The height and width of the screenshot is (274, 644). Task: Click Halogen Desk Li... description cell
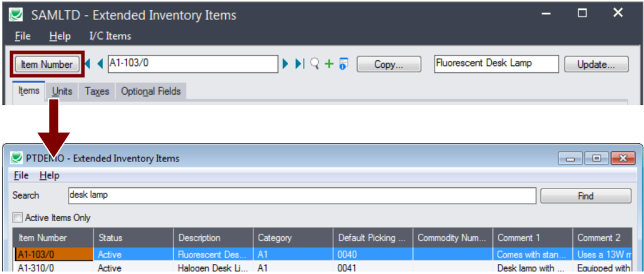213,267
